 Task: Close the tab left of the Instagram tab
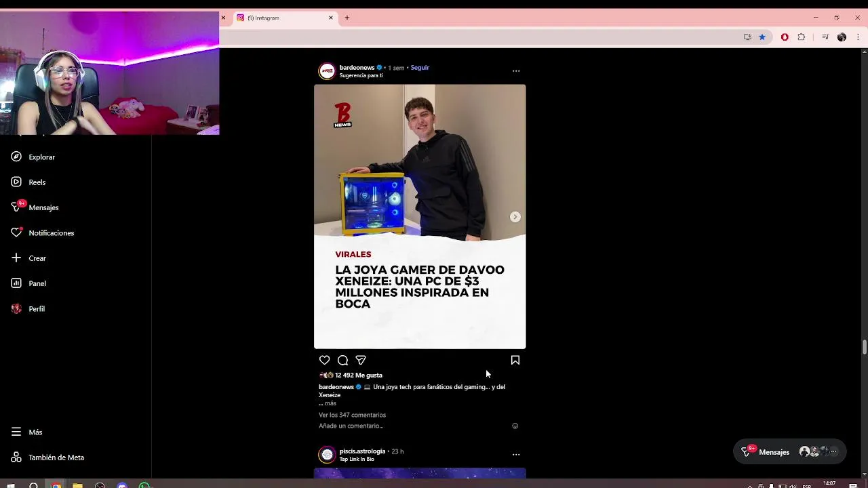pos(223,18)
